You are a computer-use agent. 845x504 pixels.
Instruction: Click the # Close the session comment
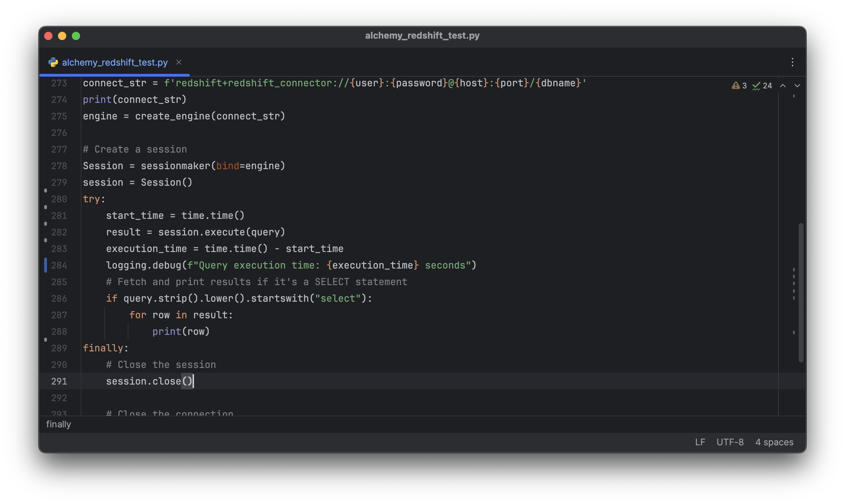161,365
